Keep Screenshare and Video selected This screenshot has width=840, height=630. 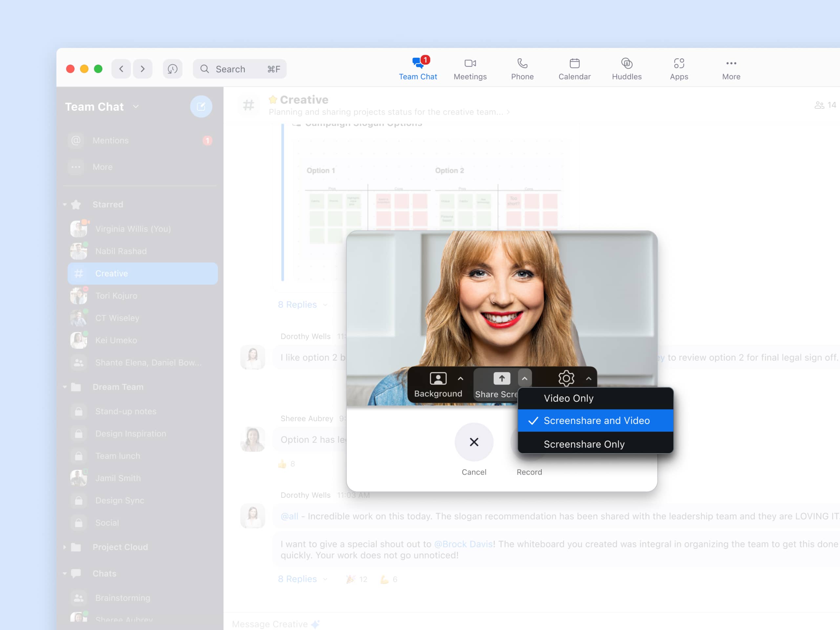(x=596, y=421)
